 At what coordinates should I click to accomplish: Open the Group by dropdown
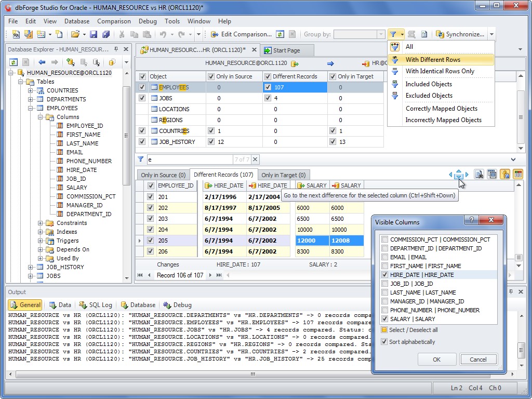pyautogui.click(x=381, y=34)
